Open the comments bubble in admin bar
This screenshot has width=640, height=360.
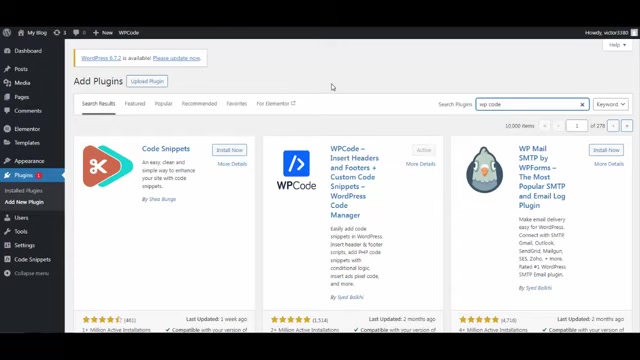(79, 33)
